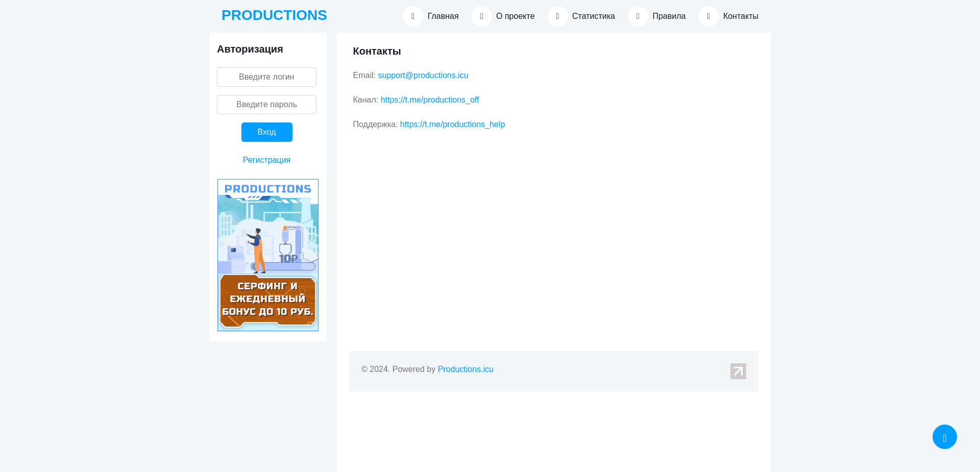Click the blue floating action button bottom right
Image resolution: width=980 pixels, height=472 pixels.
(944, 437)
